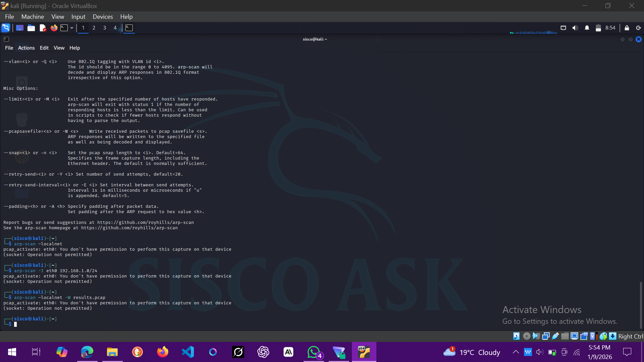Open VirtualBox Input menu
Screen dimensions: 644x362
coord(78,17)
